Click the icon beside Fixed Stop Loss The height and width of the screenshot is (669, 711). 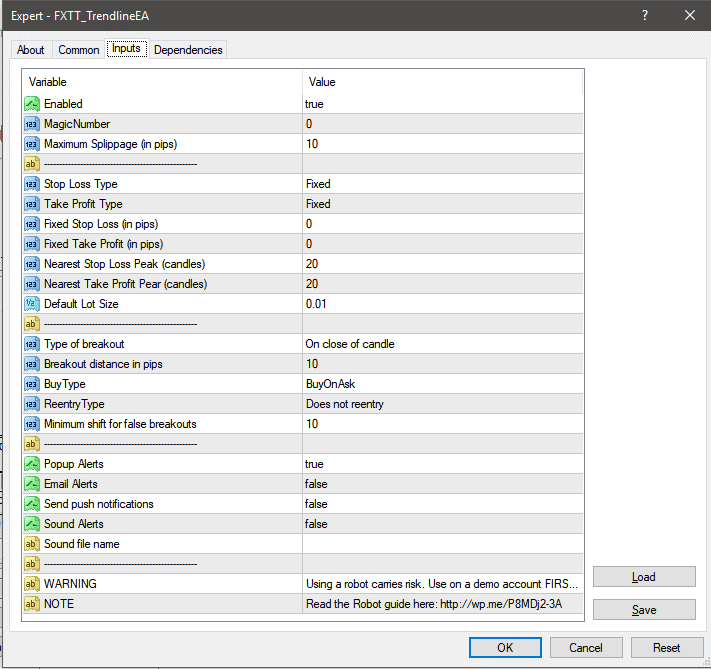pyautogui.click(x=32, y=224)
